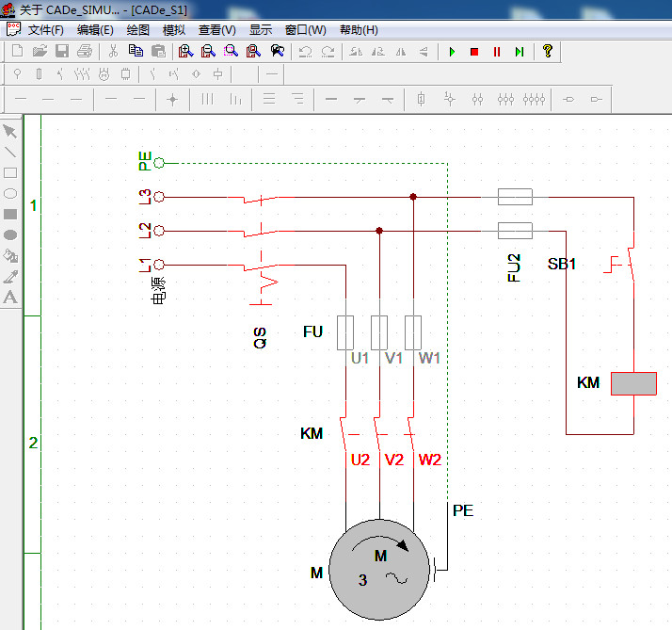Click the upper FU2 fuse on L3 line
Screen dimensions: 672x630
click(x=515, y=197)
